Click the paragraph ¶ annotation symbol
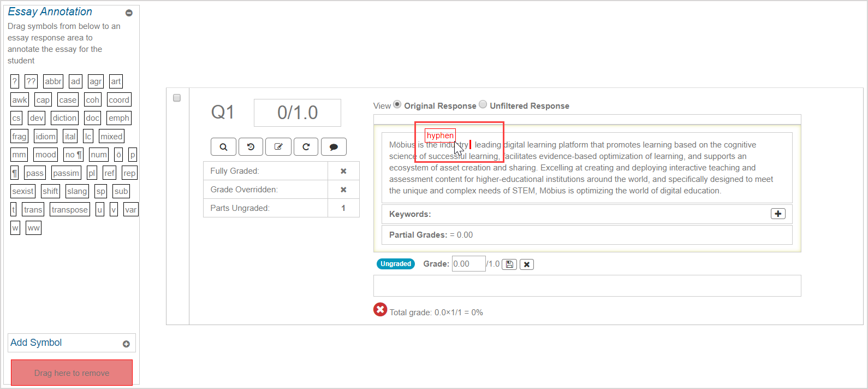 (x=15, y=173)
